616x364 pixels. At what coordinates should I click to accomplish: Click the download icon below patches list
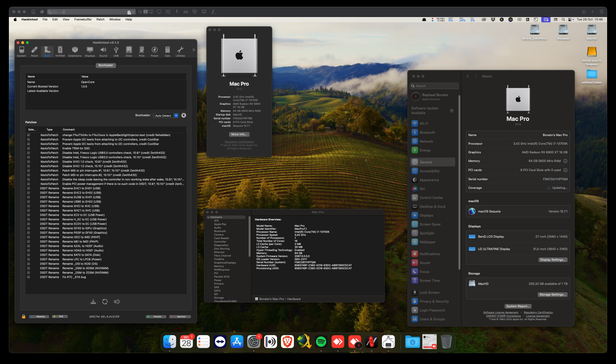coord(93,302)
